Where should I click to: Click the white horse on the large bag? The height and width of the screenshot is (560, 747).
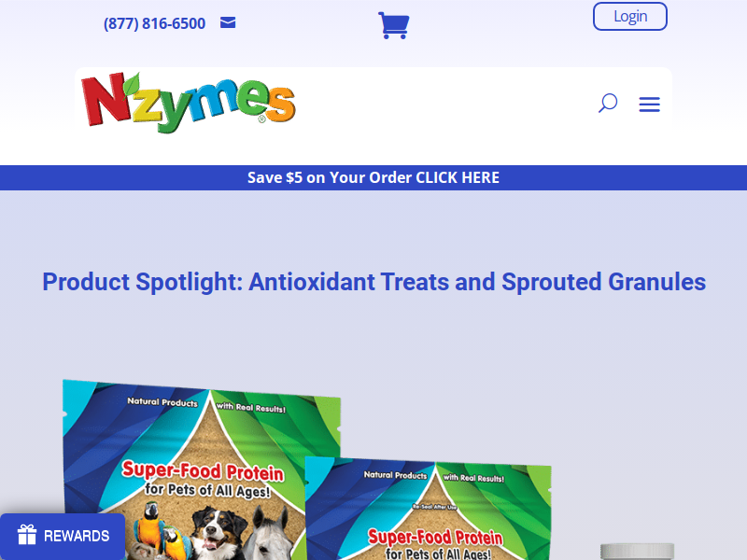[x=271, y=533]
